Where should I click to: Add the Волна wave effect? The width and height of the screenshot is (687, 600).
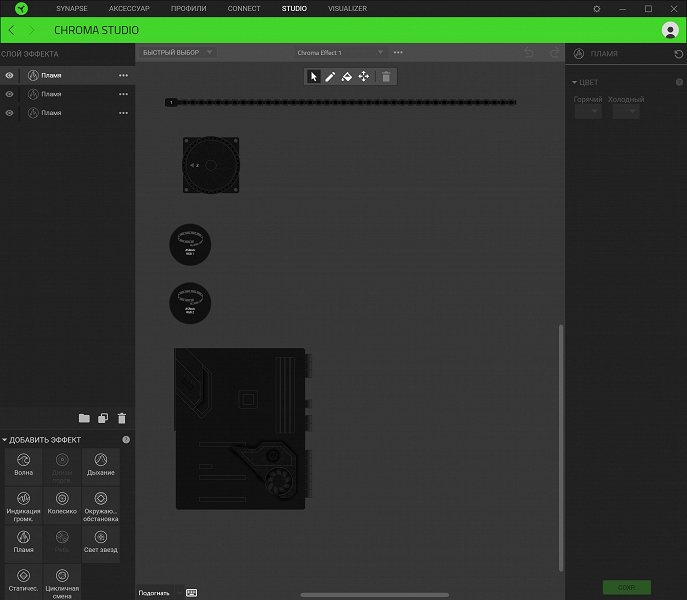pyautogui.click(x=24, y=465)
